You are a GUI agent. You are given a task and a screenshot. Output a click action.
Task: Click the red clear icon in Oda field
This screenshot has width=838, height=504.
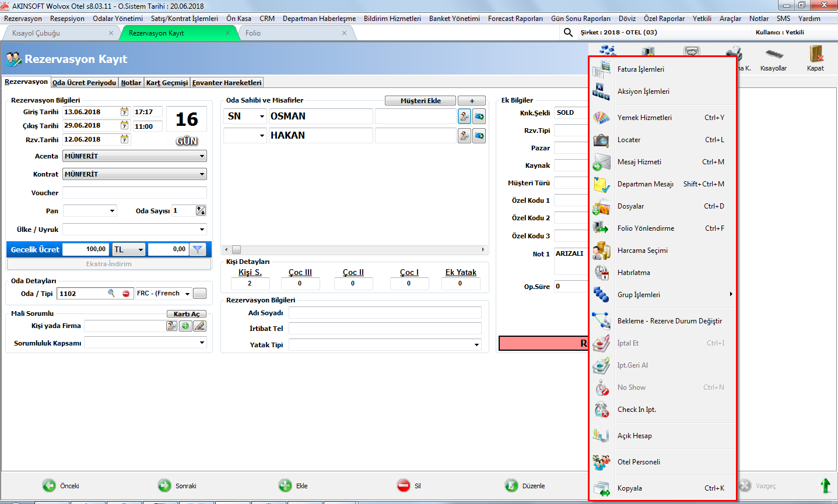point(126,294)
